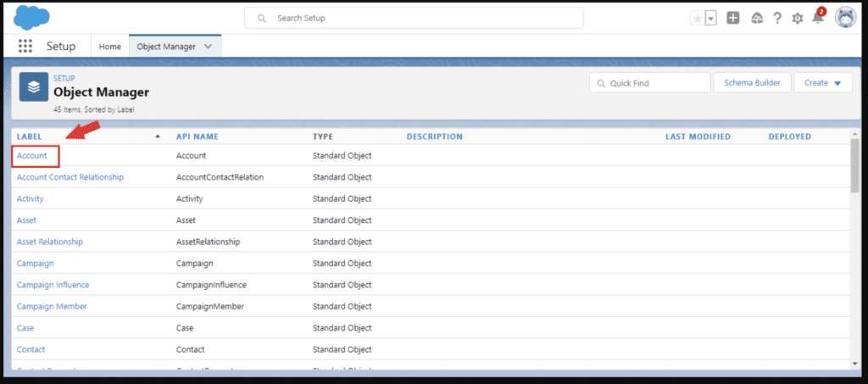The height and width of the screenshot is (384, 868).
Task: Click the AssetRelationship API name cell
Action: point(209,242)
